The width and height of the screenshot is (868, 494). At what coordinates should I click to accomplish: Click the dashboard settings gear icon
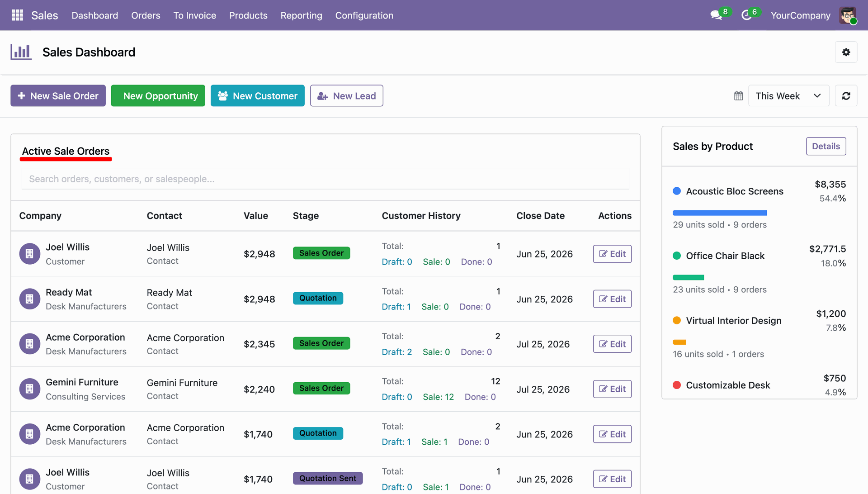846,52
